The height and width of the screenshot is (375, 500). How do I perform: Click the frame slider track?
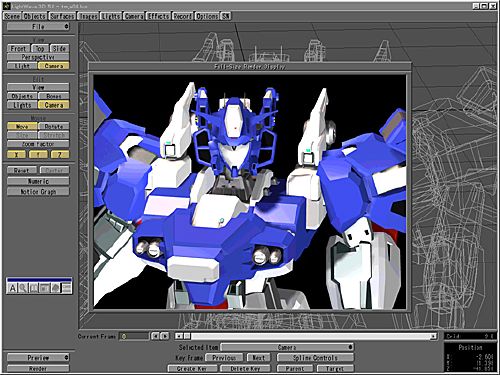(x=310, y=336)
